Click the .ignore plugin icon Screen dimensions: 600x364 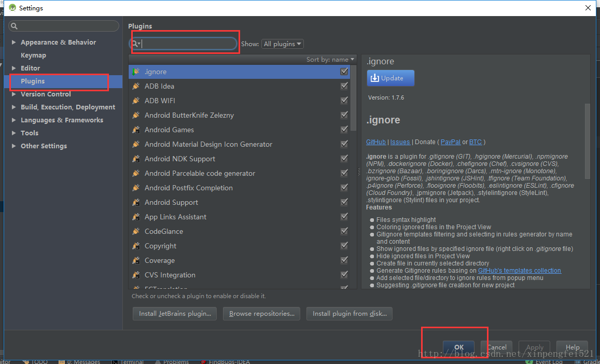(x=136, y=72)
